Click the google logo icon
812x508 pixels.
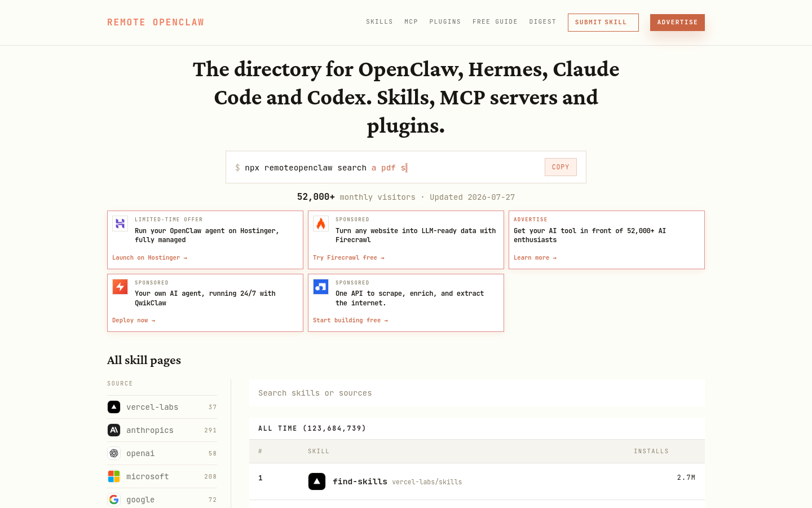pyautogui.click(x=114, y=500)
